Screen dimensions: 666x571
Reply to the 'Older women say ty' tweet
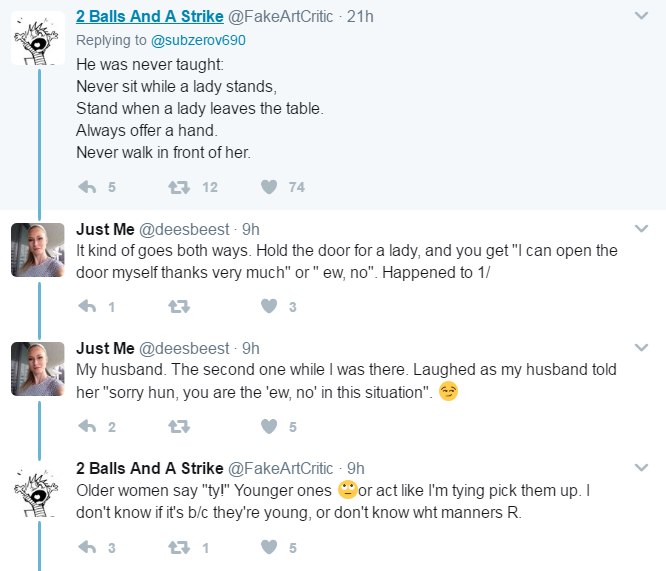(87, 547)
